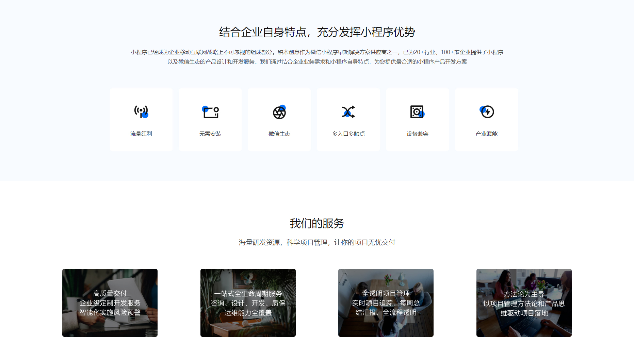634x364 pixels.
Task: Click the 流量红利 label text
Action: (141, 134)
